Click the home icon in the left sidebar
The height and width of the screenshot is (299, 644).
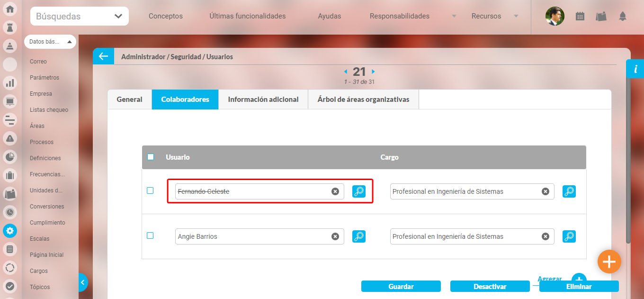pos(10,9)
